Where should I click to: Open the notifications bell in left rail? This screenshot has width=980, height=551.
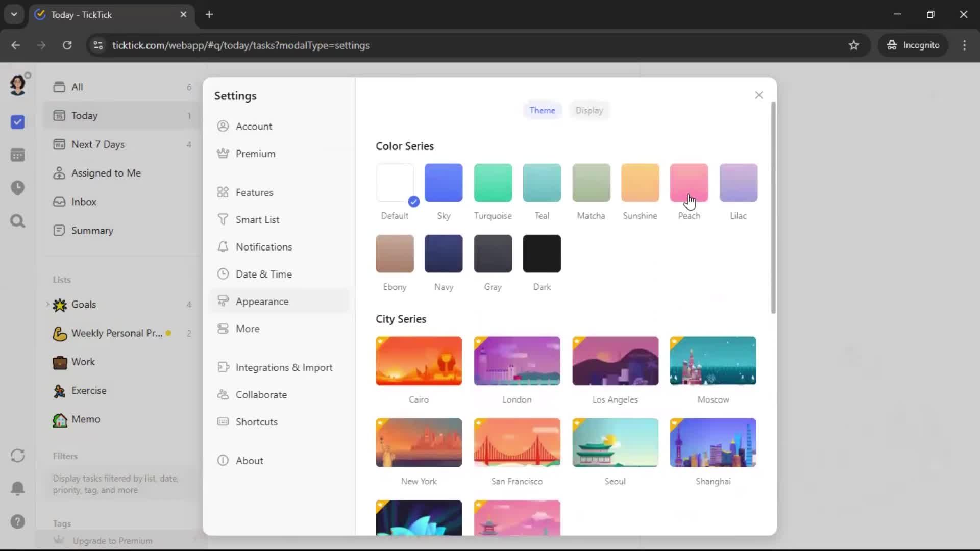[17, 488]
